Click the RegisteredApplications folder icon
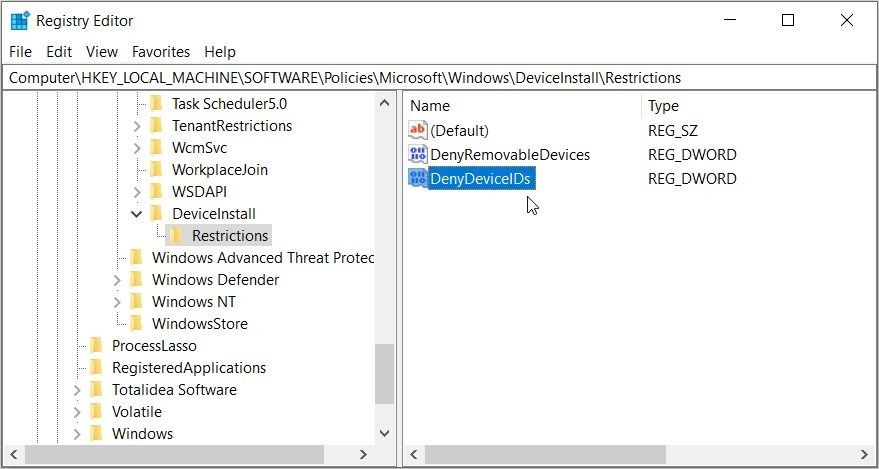The width and height of the screenshot is (879, 469). pyautogui.click(x=96, y=367)
